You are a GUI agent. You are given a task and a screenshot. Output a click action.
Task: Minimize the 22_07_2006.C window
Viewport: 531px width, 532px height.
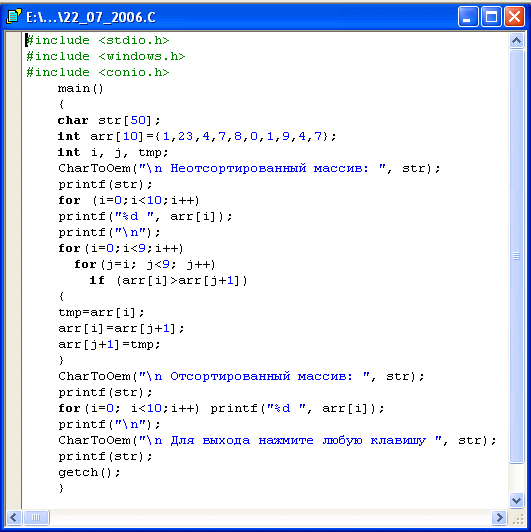pyautogui.click(x=468, y=16)
